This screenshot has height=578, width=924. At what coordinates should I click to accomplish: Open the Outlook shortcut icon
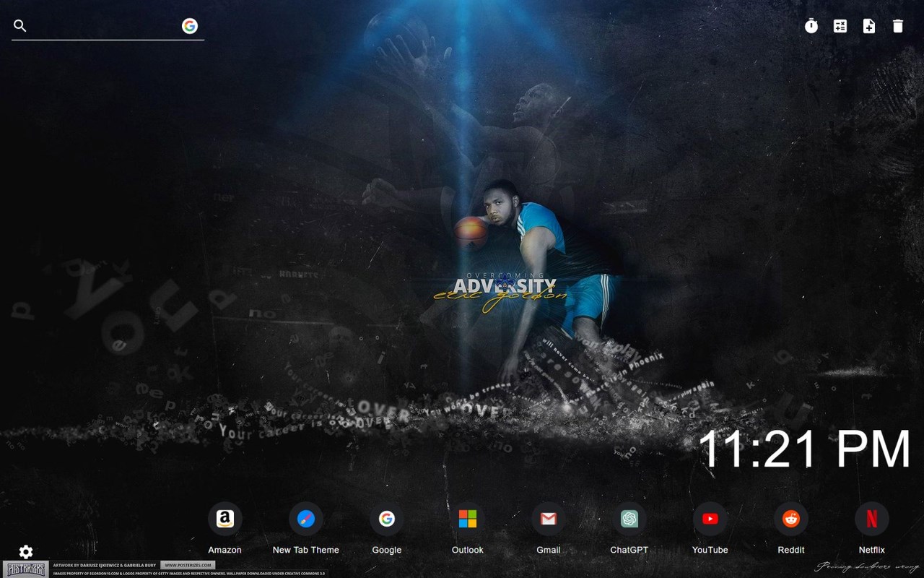[x=468, y=519]
